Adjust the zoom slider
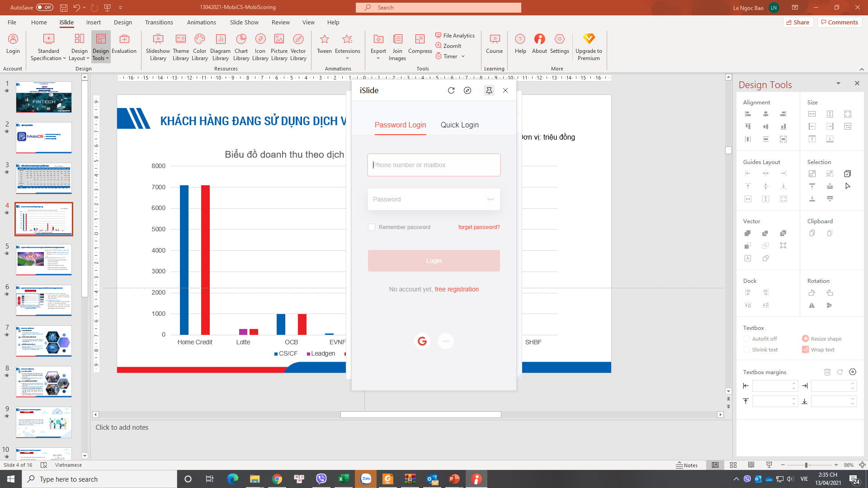Screen dimensions: 868x488 tap(806, 465)
